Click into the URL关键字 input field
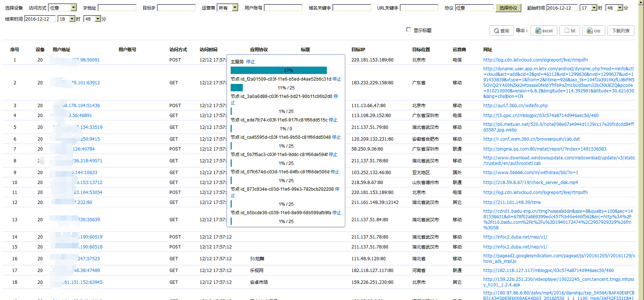Viewport: 644px width, 300px height. [x=419, y=8]
